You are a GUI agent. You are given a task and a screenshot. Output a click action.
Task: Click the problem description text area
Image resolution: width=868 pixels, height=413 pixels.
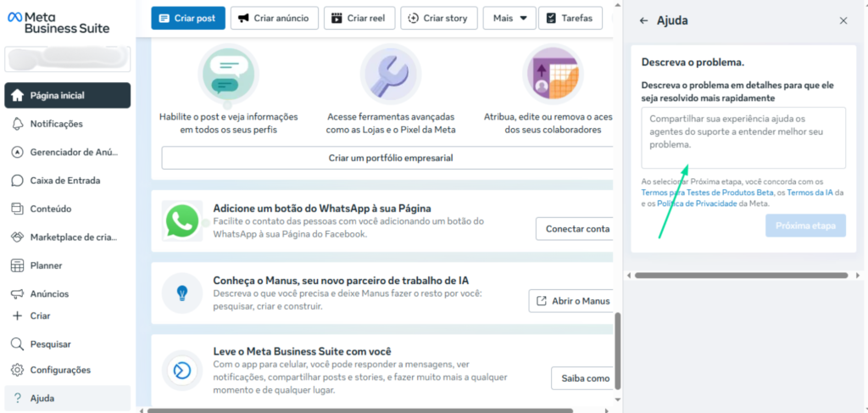(743, 138)
